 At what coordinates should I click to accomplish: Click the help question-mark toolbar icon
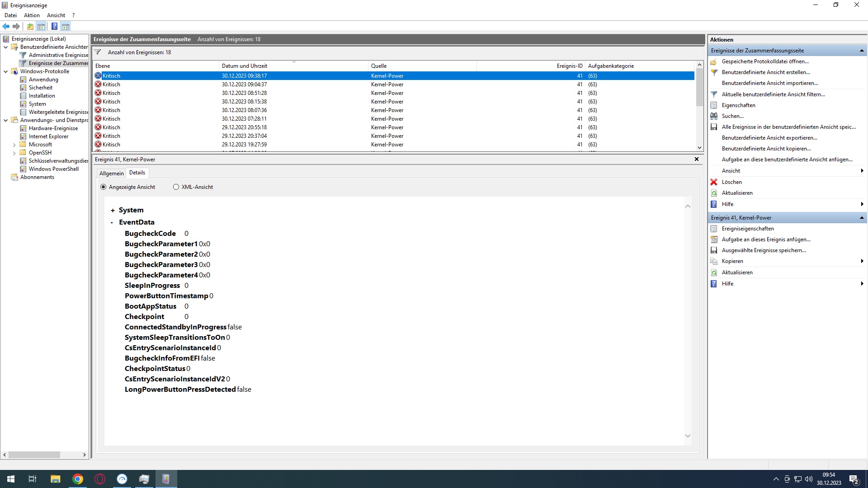coord(54,26)
